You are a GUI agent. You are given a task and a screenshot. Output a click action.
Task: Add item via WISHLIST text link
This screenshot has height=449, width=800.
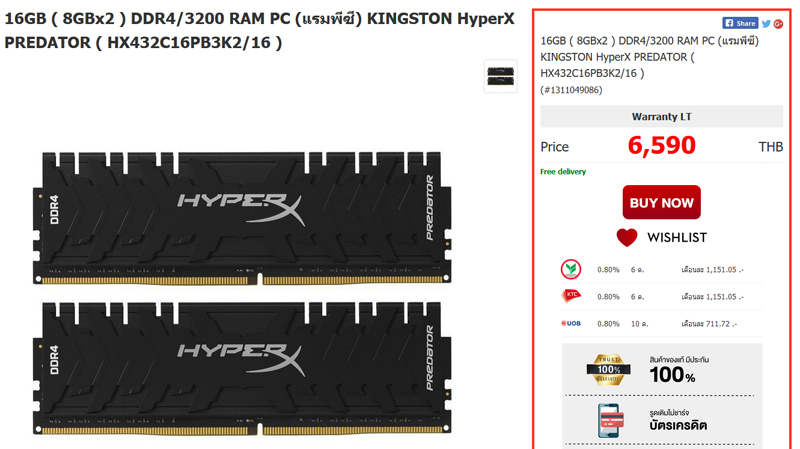pyautogui.click(x=677, y=238)
